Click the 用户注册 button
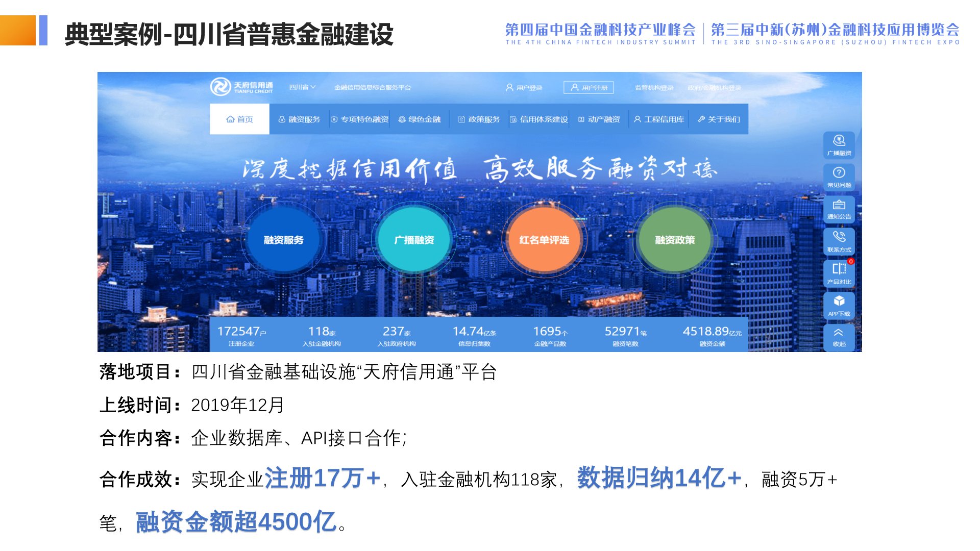Image resolution: width=980 pixels, height=551 pixels. [589, 88]
